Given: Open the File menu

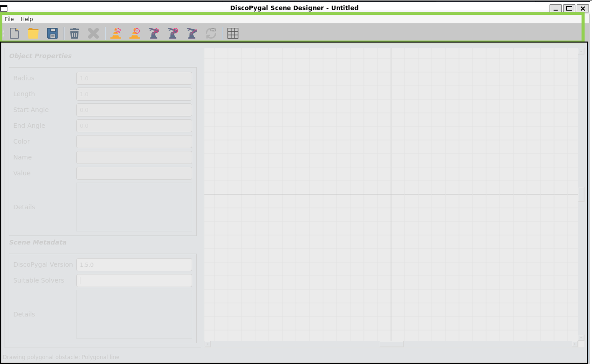Looking at the screenshot, I should [x=9, y=19].
